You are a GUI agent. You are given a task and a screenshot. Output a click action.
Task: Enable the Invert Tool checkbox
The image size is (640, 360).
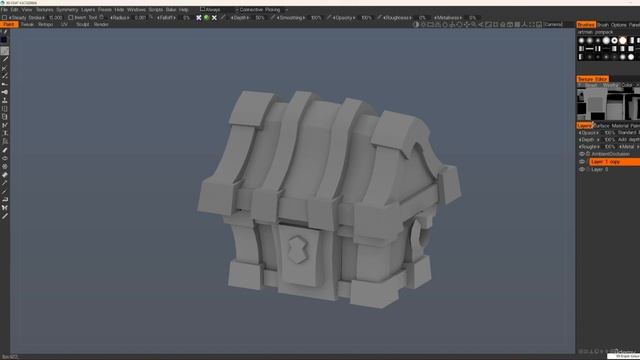[71, 18]
